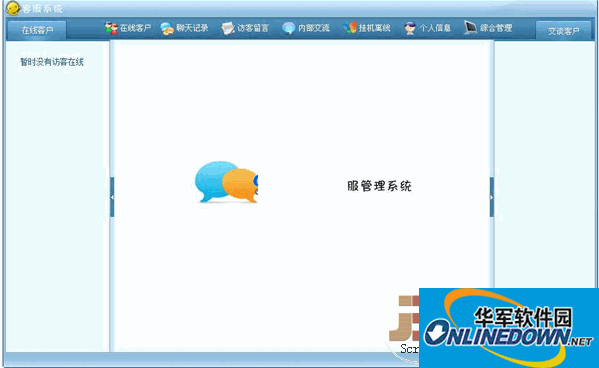
Task: Click the general management monitor icon
Action: pyautogui.click(x=470, y=28)
